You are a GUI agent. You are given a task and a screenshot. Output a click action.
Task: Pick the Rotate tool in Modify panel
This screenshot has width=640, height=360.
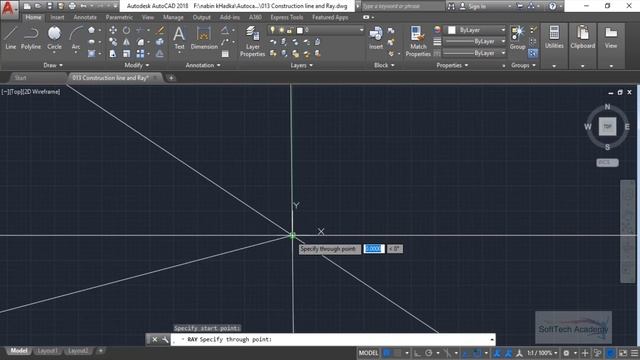[127, 31]
